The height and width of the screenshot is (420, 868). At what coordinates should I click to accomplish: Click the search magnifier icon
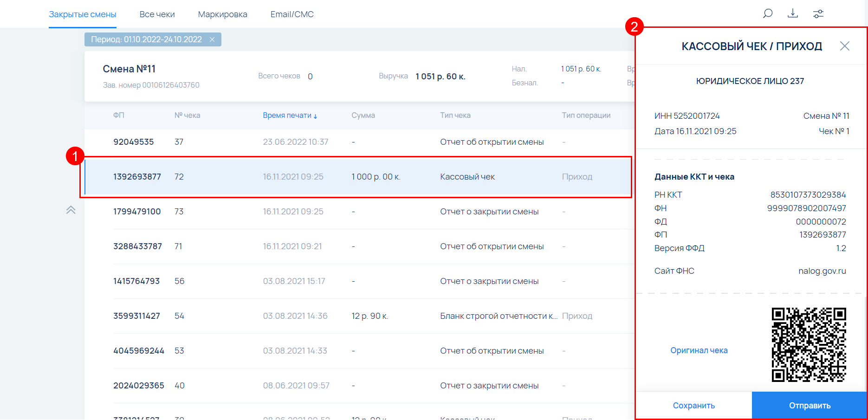point(768,13)
